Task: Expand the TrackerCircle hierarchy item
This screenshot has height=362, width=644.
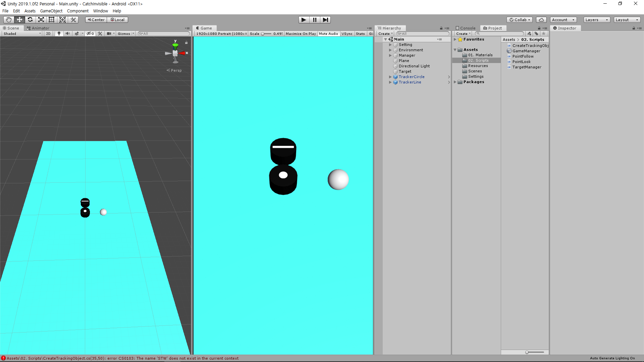Action: 390,77
